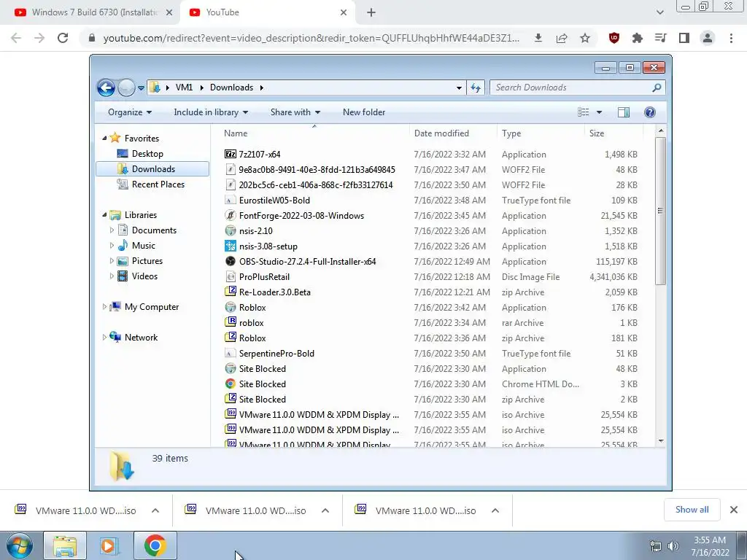Select the SerpentinePro-Bold font file

[276, 354]
